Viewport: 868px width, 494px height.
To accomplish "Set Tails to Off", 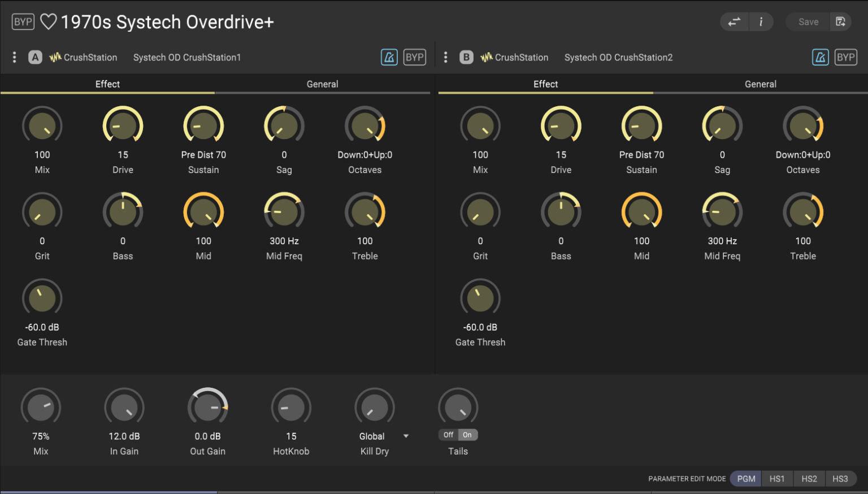I will click(x=448, y=435).
